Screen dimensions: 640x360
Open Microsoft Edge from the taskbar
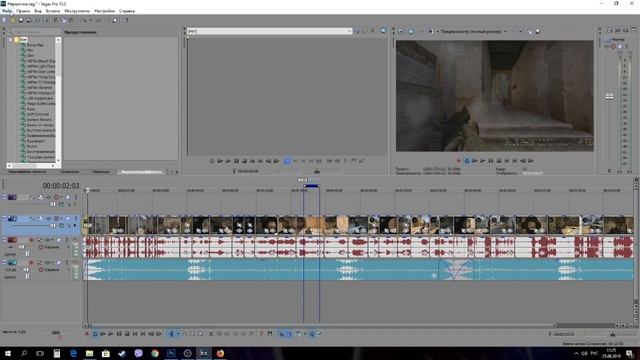(73, 353)
